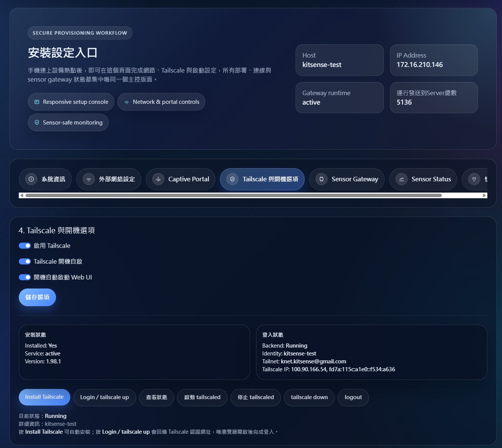This screenshot has height=448, width=502.
Task: Click the 停止 tailscaled button
Action: tap(256, 397)
